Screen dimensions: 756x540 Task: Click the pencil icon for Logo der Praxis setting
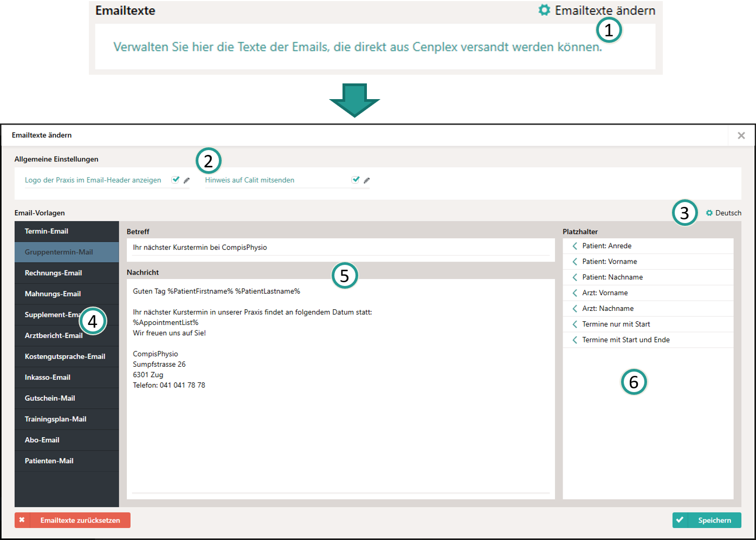[x=187, y=180]
